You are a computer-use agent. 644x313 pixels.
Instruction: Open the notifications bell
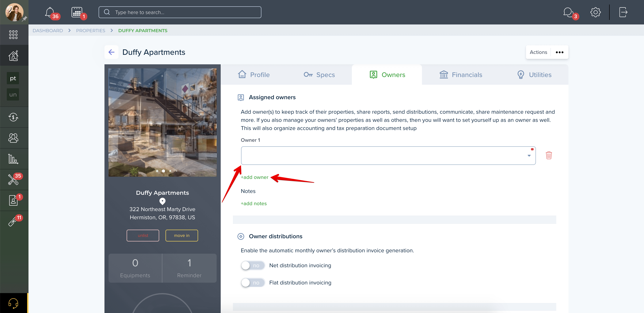pyautogui.click(x=50, y=12)
